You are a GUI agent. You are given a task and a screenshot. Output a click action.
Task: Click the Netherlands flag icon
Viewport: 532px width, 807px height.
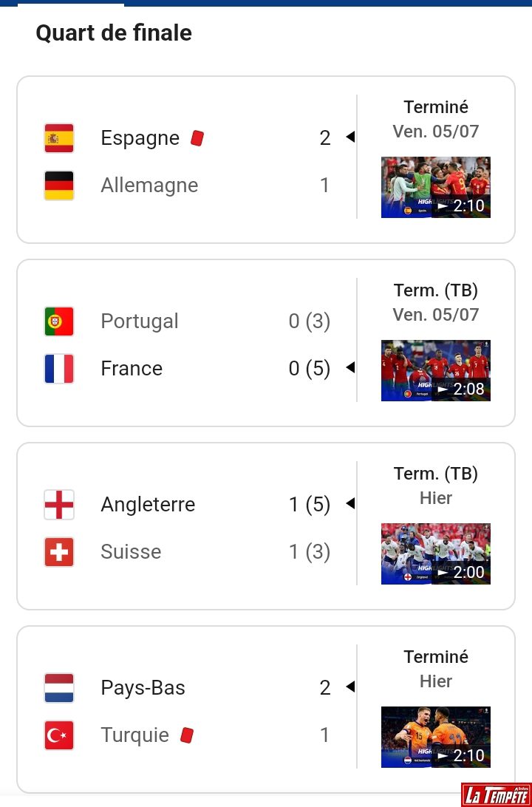tap(59, 688)
